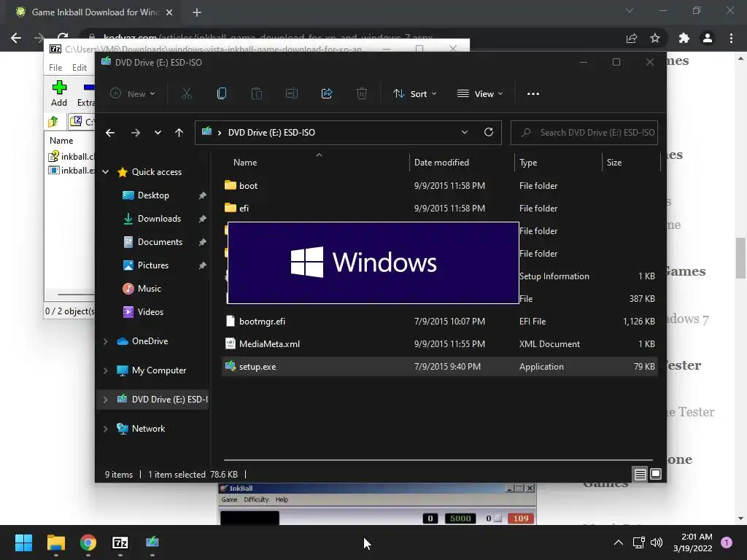This screenshot has width=747, height=560.
Task: Open Chrome three-dot menu
Action: 731,38
